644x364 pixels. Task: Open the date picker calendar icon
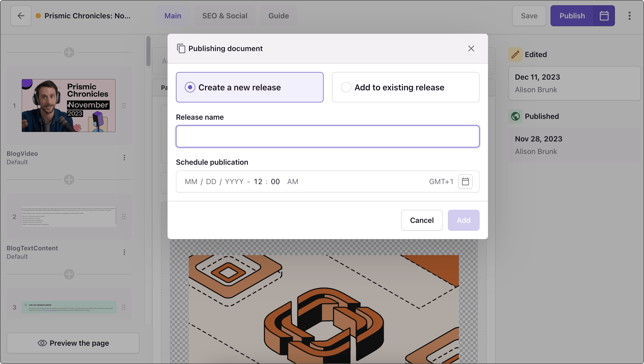click(465, 181)
